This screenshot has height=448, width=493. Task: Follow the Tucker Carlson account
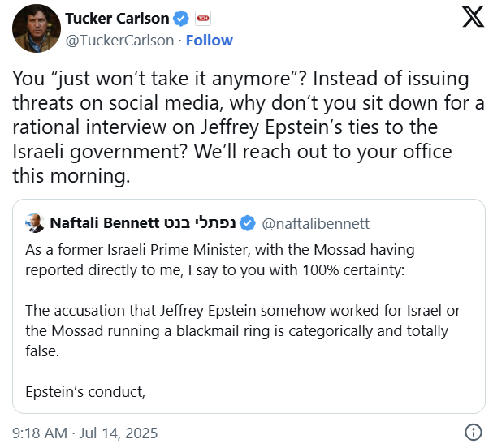click(210, 40)
